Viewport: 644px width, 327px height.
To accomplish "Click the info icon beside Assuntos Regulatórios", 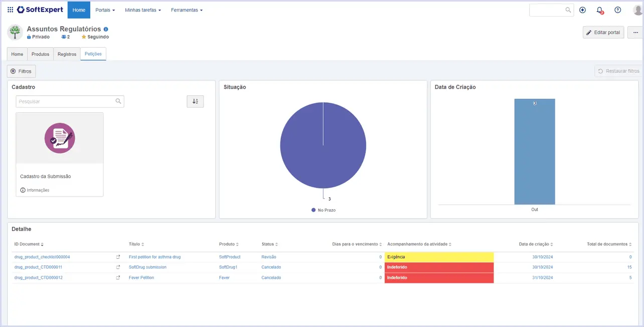I will click(x=106, y=29).
